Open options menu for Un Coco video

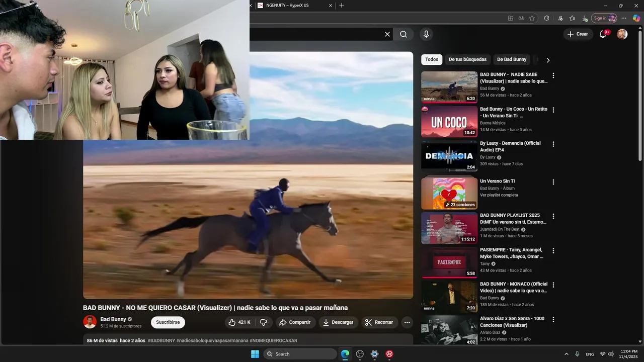[553, 110]
